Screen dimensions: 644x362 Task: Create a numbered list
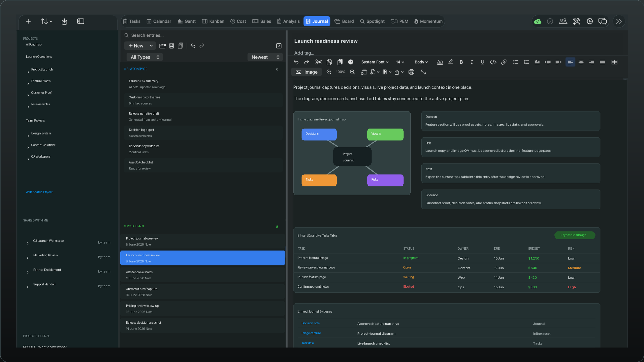[526, 62]
